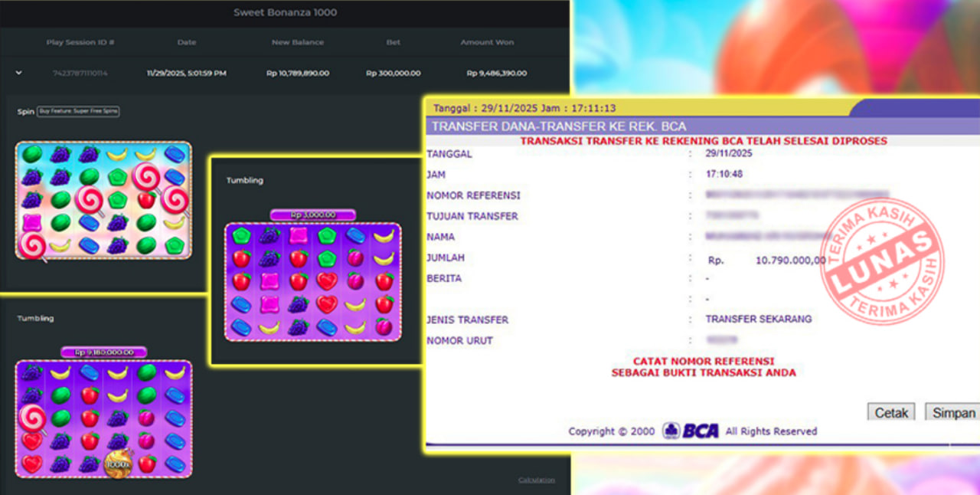Click the top-left green pentagon candy in Rp 3,000.00 grid
The image size is (980, 495).
coord(242,236)
